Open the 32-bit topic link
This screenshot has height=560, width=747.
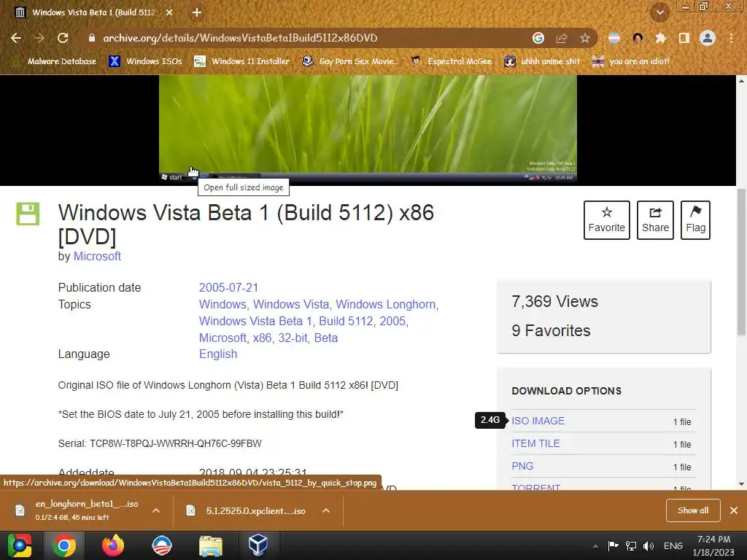pos(293,338)
